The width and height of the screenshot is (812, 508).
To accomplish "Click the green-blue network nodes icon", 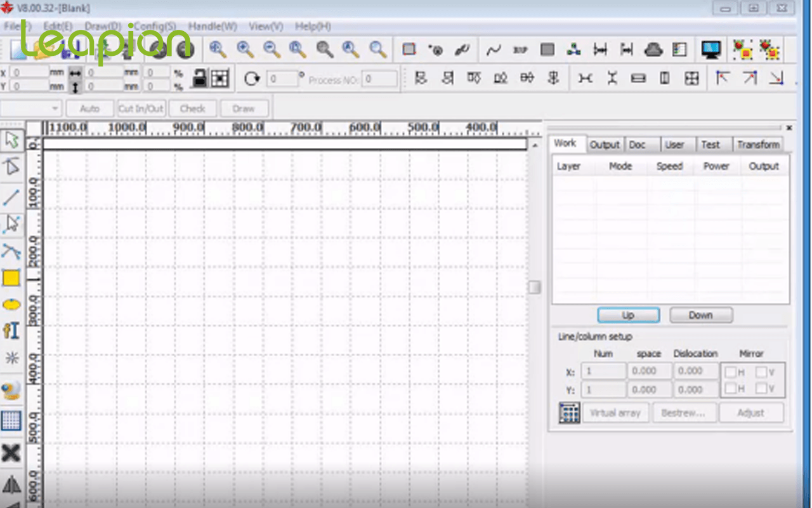I will [x=573, y=50].
